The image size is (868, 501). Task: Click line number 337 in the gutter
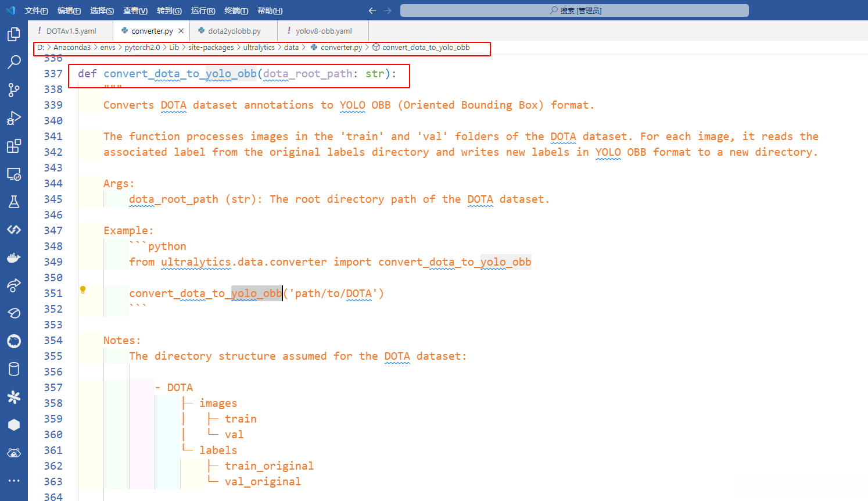(53, 74)
